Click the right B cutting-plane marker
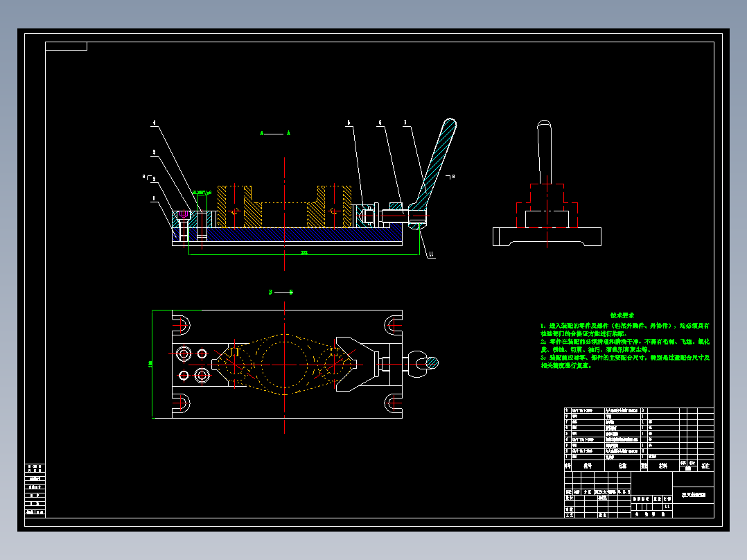The image size is (747, 560). [x=450, y=177]
